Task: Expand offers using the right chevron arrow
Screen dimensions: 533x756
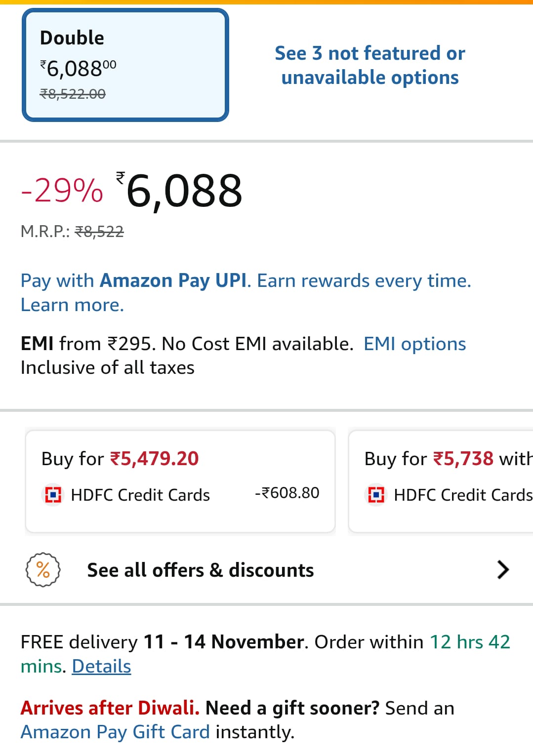Action: (x=502, y=570)
